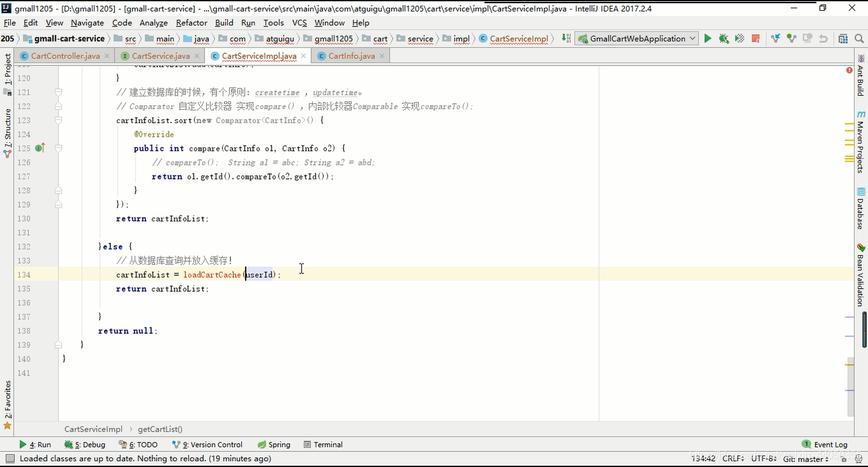This screenshot has width=868, height=467.
Task: Open GmallCartWebApplication run configuration dropdown
Action: 636,39
